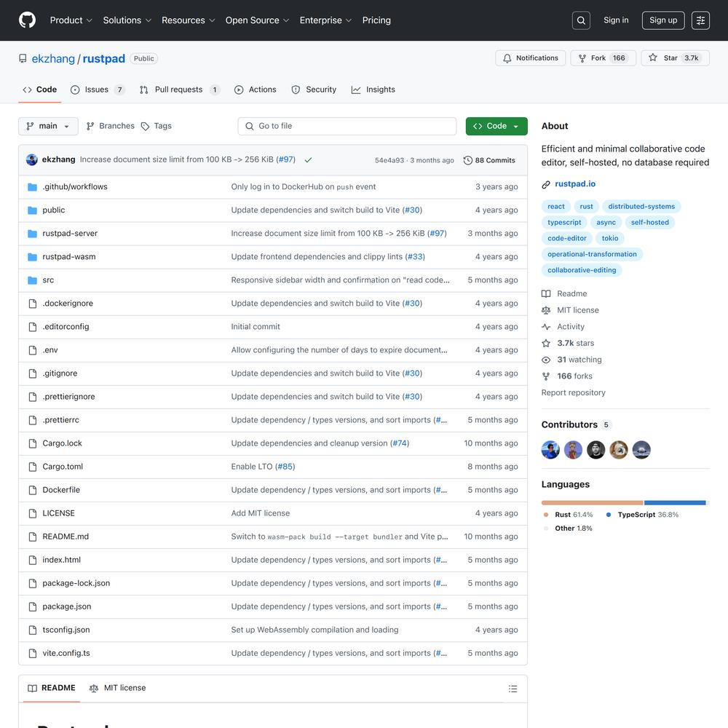Open the Tags link

[157, 126]
